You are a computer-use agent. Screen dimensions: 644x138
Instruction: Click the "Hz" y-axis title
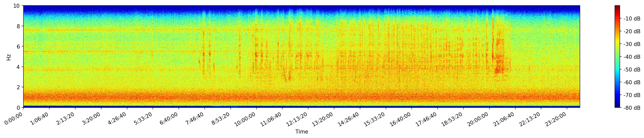9,56
